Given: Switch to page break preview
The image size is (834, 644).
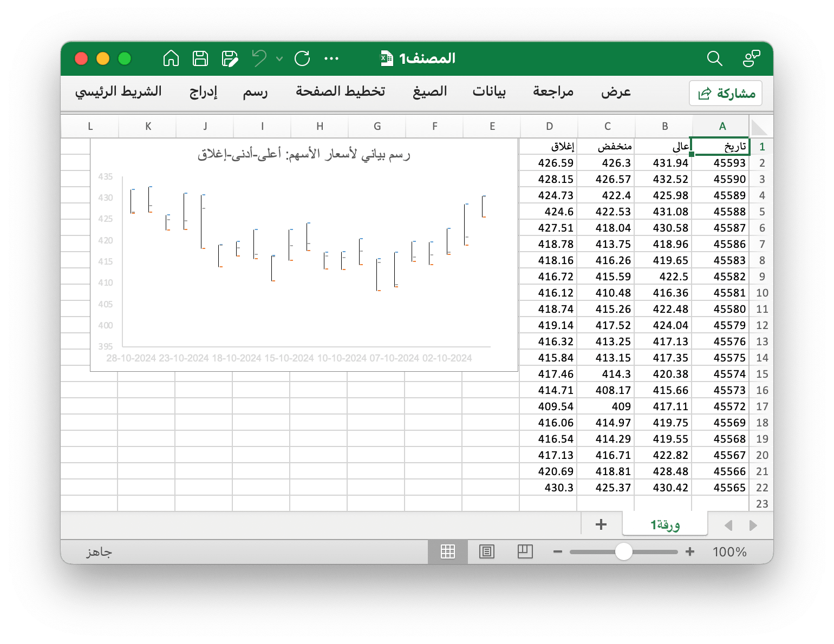Looking at the screenshot, I should pos(525,551).
